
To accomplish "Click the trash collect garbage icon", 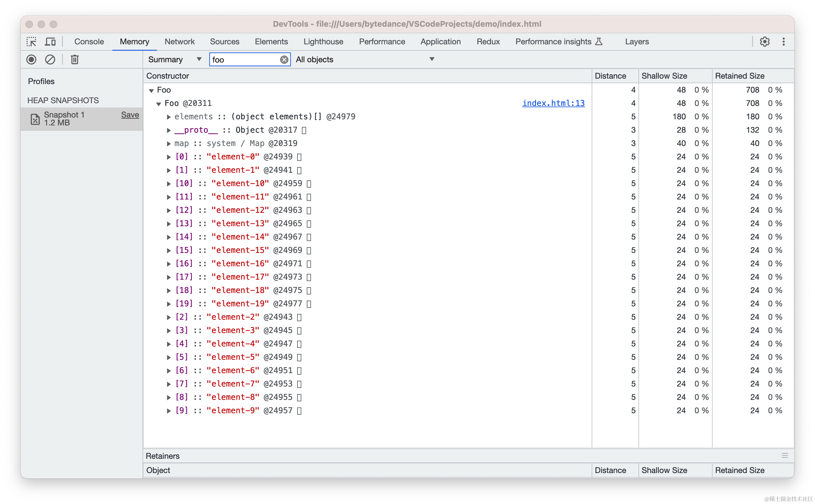I will point(75,60).
